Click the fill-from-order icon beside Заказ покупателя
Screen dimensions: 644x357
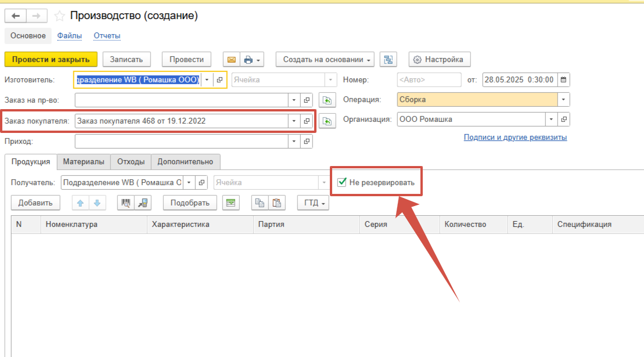328,121
